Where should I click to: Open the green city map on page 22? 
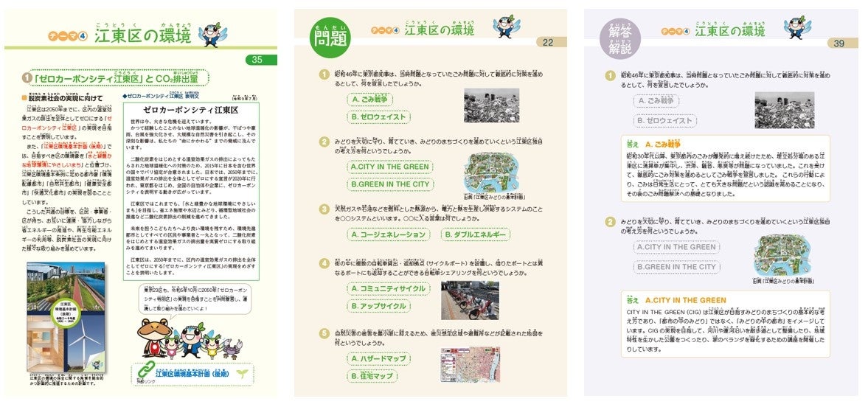pos(492,173)
